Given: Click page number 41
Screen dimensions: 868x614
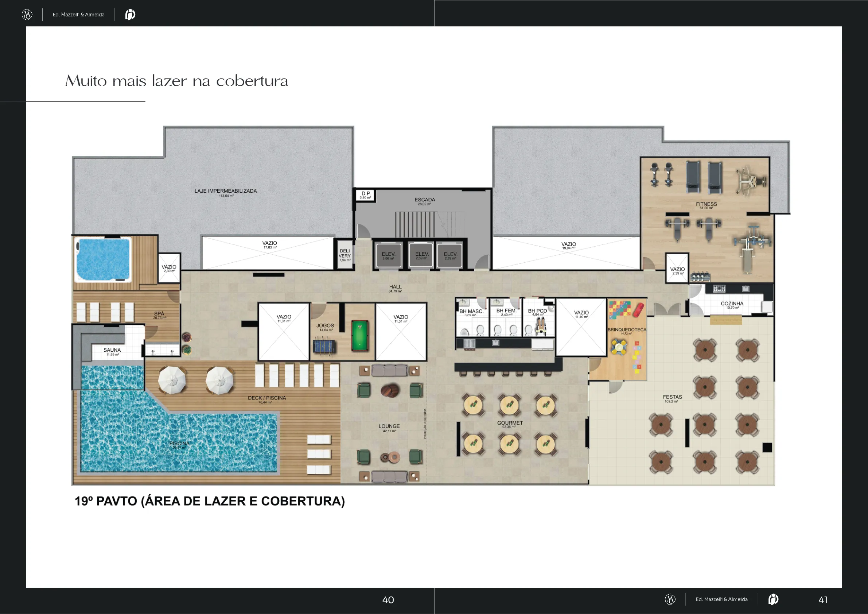Looking at the screenshot, I should (823, 600).
